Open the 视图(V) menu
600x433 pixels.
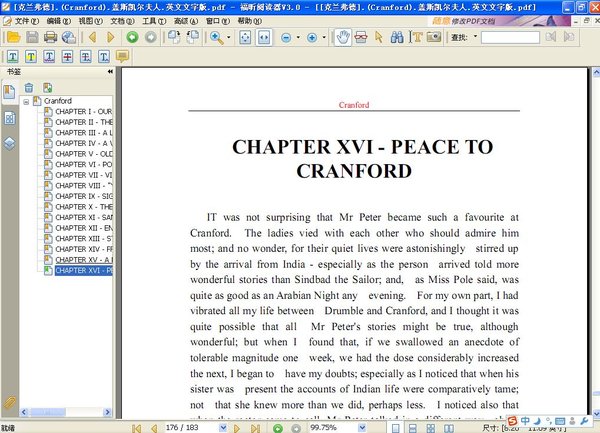tap(90, 21)
